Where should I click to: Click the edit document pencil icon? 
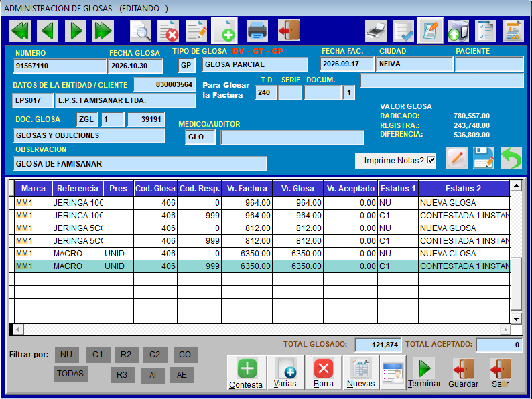point(196,31)
